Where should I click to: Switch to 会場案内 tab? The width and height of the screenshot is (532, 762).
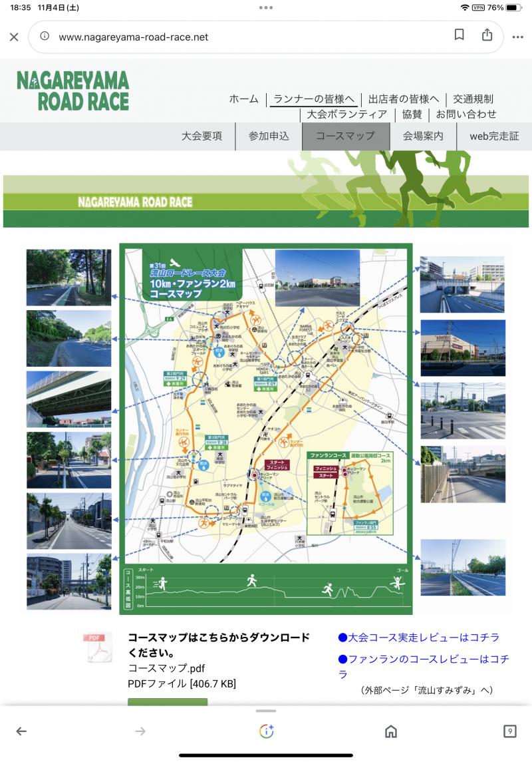click(423, 136)
